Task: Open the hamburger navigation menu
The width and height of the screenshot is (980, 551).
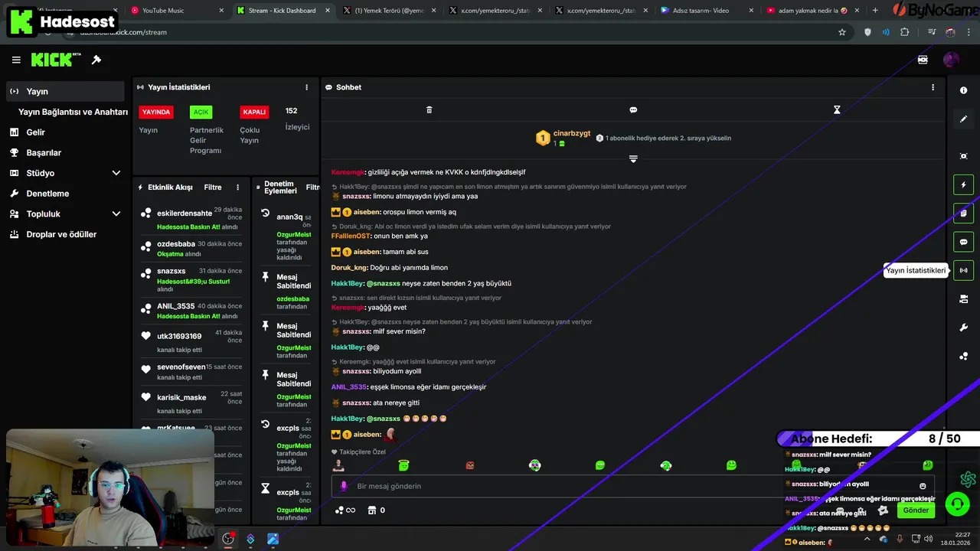Action: (16, 60)
